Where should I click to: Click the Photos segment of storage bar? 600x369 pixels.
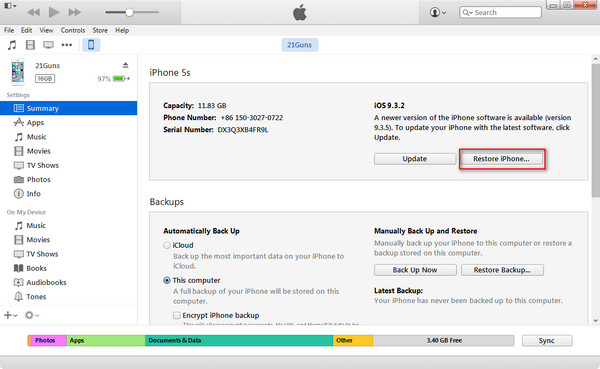click(49, 340)
